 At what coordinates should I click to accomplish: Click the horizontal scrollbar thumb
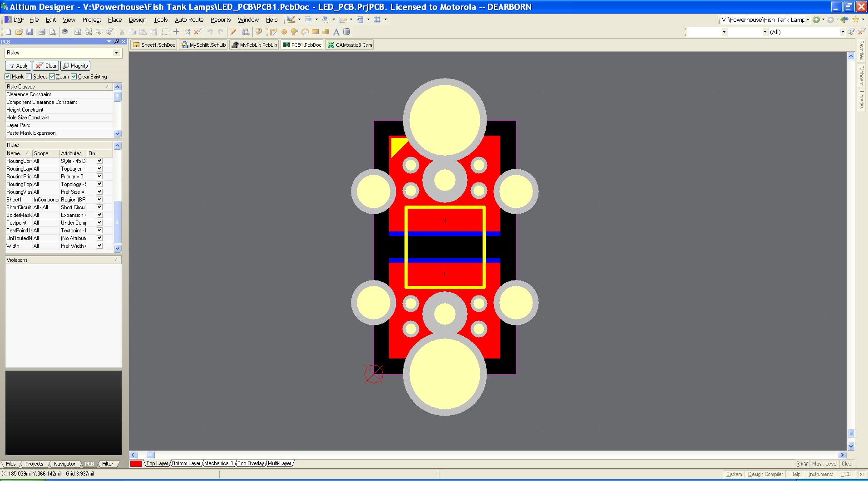pyautogui.click(x=150, y=455)
